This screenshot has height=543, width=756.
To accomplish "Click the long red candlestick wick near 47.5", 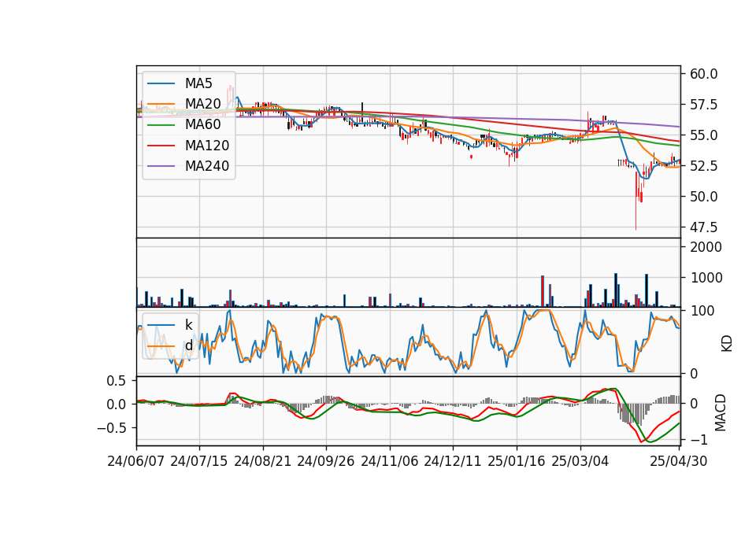I will click(636, 202).
